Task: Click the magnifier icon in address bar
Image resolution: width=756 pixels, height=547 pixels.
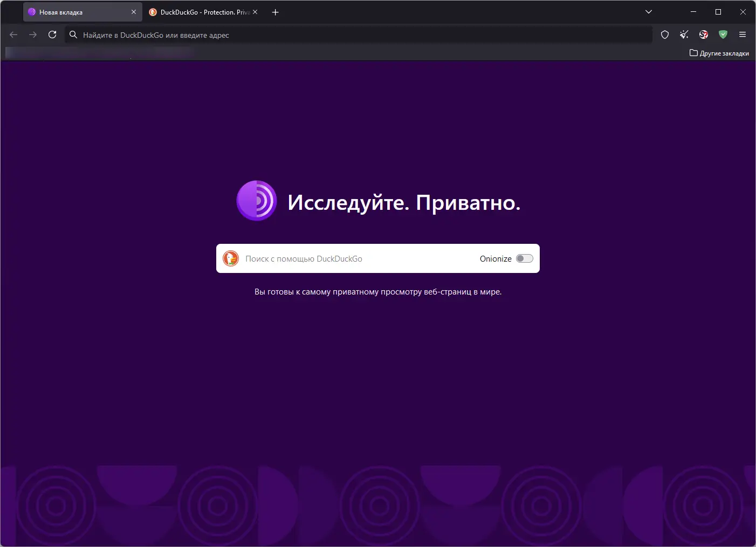Action: click(x=73, y=35)
